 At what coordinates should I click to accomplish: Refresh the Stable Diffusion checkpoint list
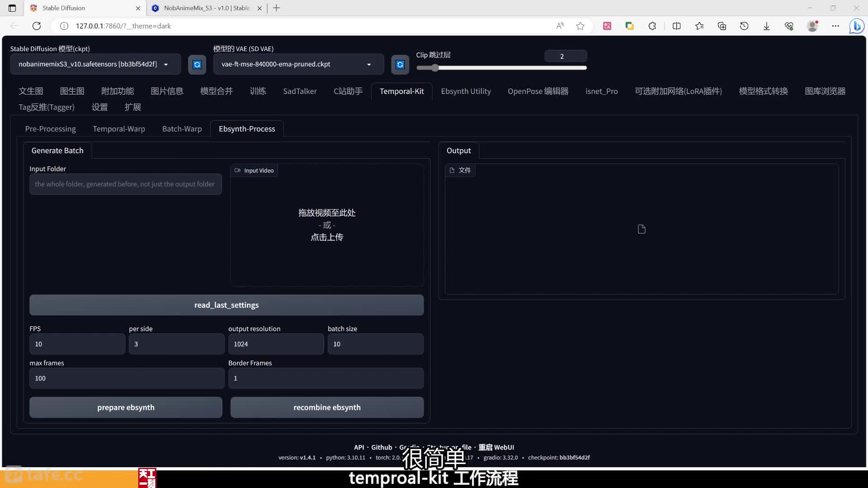click(197, 65)
